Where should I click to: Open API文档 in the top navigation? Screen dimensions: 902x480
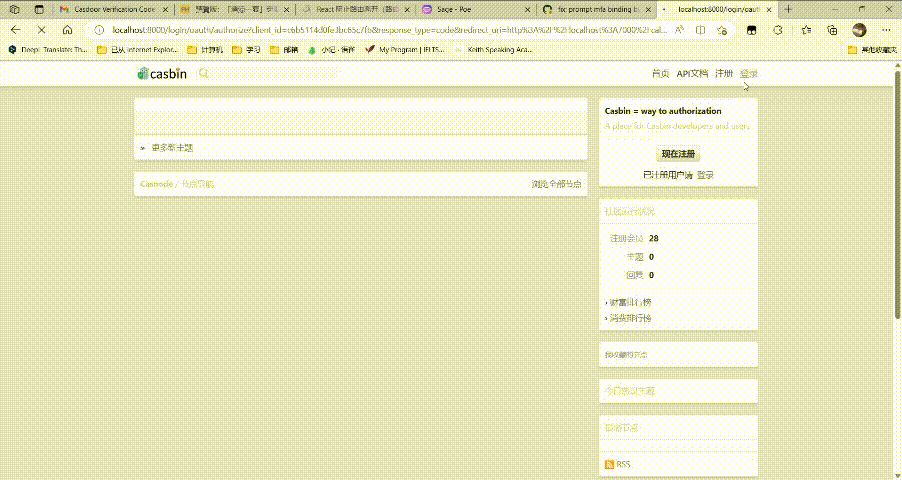pos(691,74)
